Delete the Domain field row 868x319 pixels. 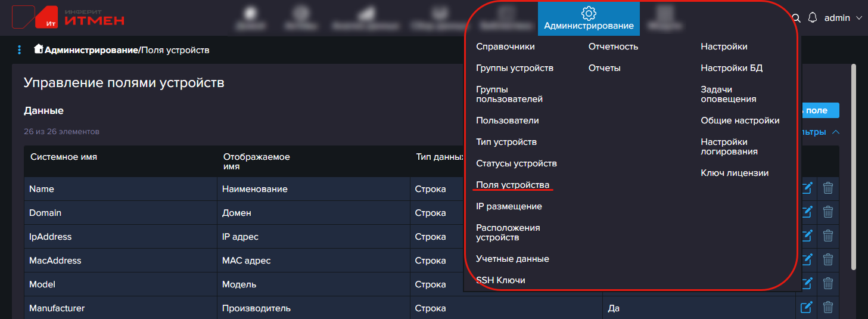pyautogui.click(x=827, y=212)
